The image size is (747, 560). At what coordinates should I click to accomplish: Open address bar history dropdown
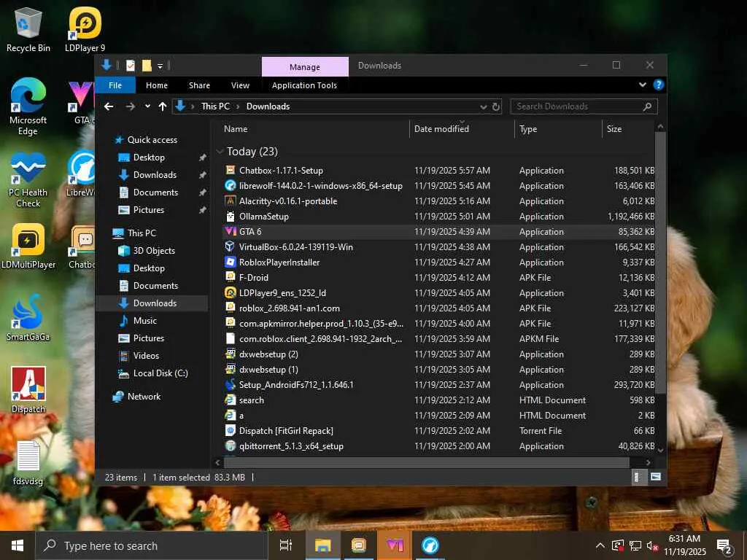483,106
